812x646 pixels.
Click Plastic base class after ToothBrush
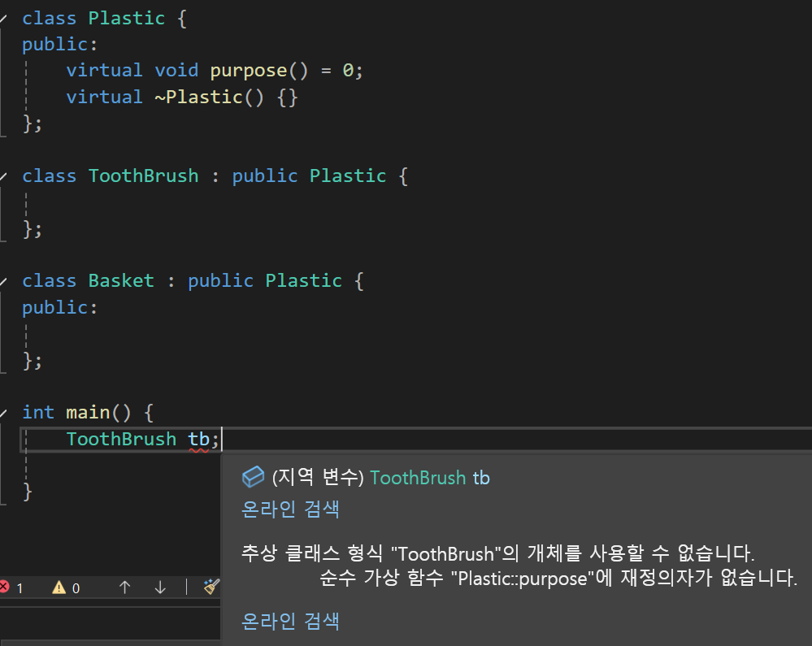pyautogui.click(x=348, y=176)
